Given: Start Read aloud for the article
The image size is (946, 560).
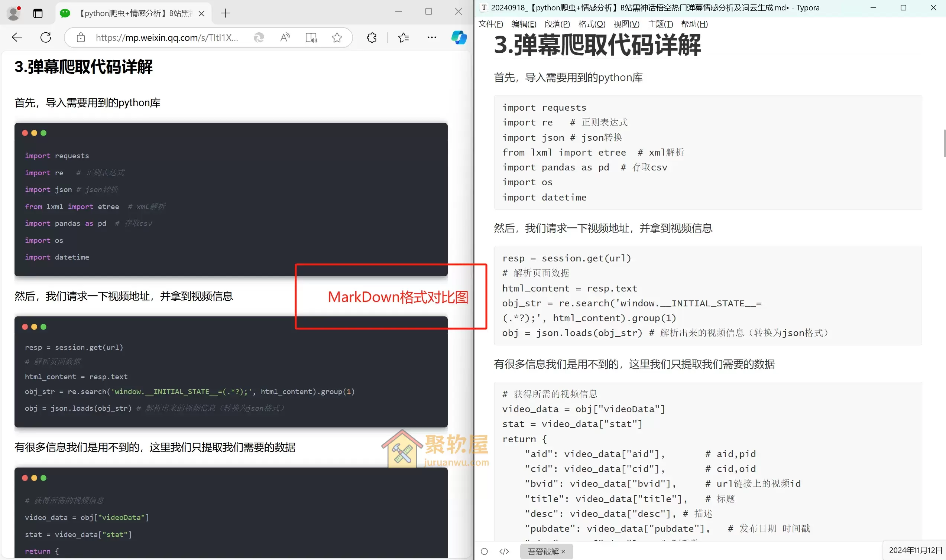Looking at the screenshot, I should tap(285, 38).
